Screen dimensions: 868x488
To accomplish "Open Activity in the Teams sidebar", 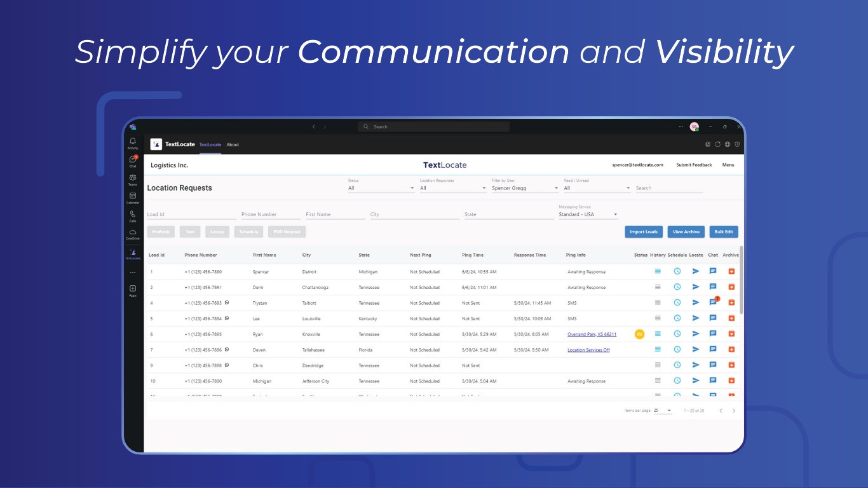I will click(x=133, y=143).
